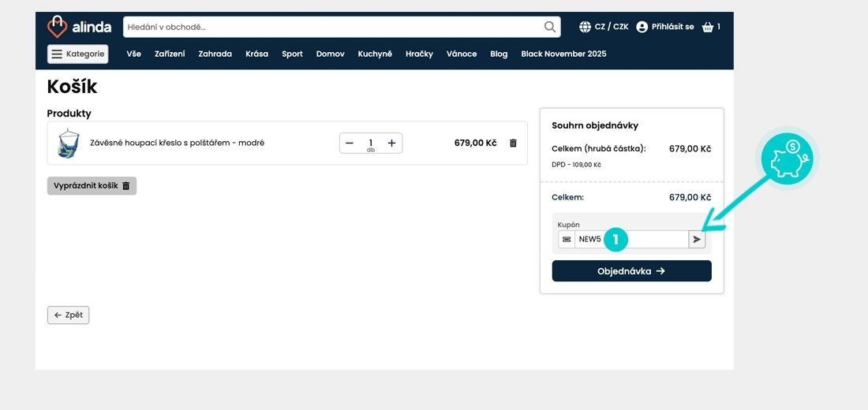Screen dimensions: 868x410
Task: Click Vyprázdnit košík button
Action: (92, 186)
